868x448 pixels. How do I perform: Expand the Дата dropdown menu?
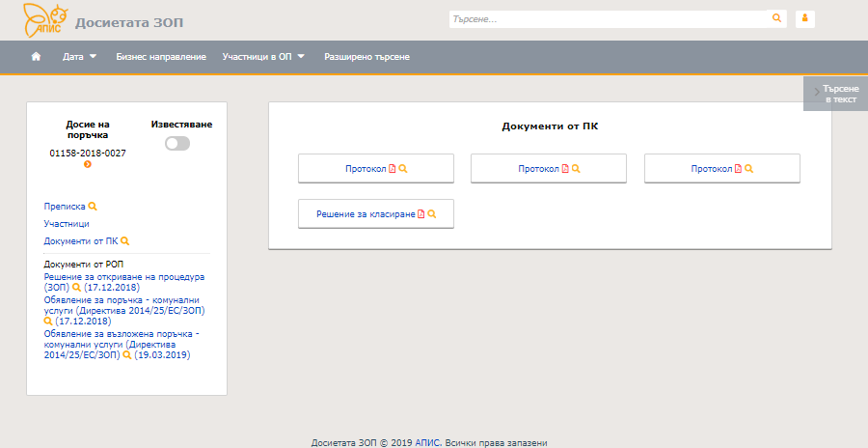tap(79, 57)
